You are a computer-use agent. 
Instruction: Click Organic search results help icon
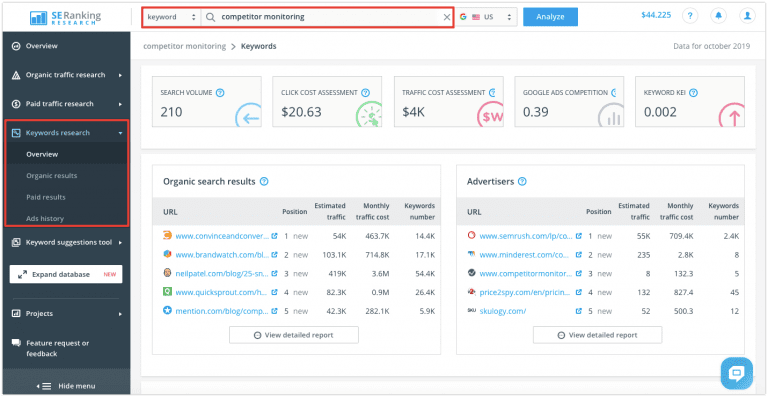tap(264, 182)
